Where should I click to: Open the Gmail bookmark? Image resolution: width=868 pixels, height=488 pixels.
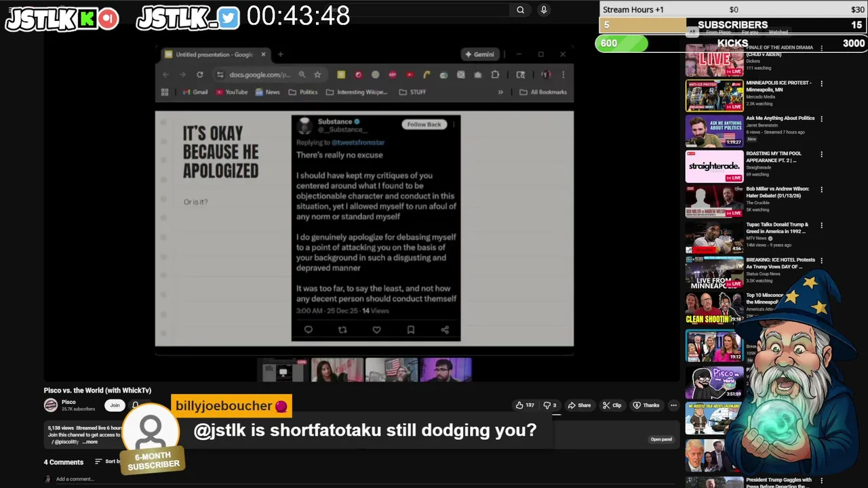pyautogui.click(x=194, y=92)
